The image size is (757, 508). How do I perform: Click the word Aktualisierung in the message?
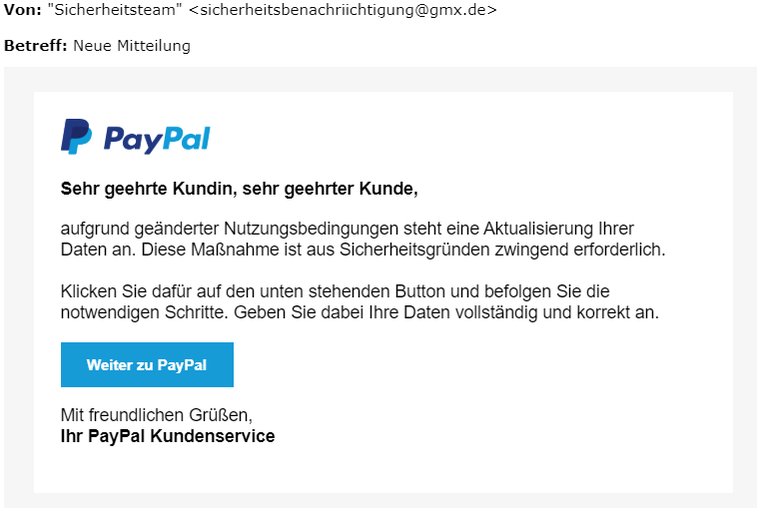pos(538,228)
